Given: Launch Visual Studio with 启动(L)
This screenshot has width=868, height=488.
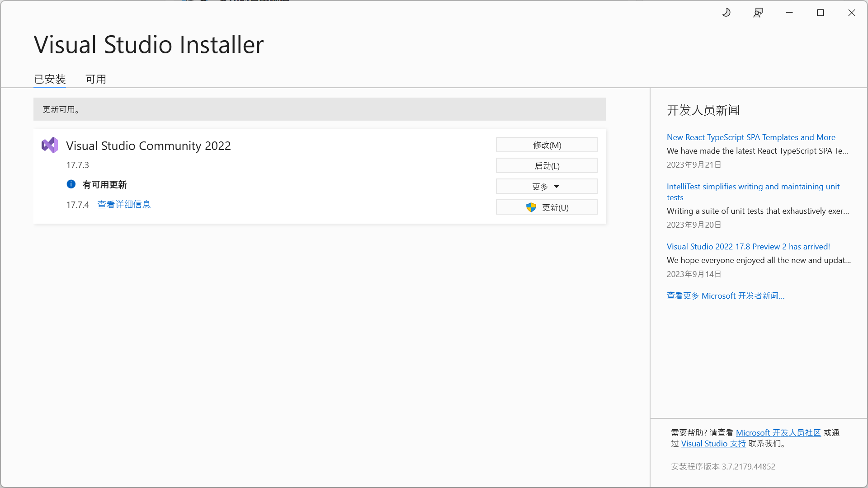Looking at the screenshot, I should [547, 165].
